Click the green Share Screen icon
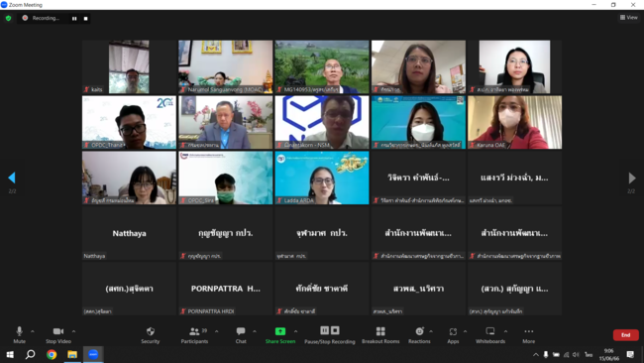 [280, 331]
